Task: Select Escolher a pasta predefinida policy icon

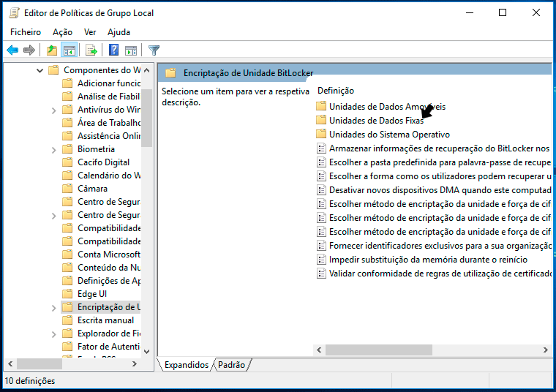Action: [x=321, y=162]
